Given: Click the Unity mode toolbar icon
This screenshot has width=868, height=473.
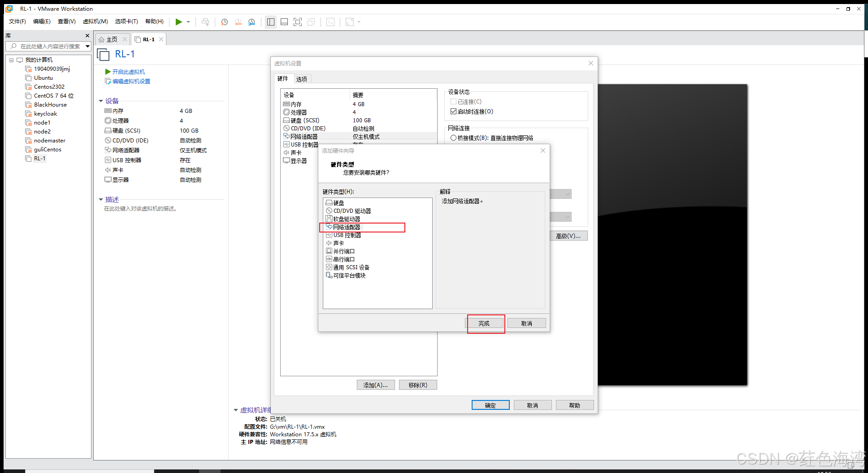Looking at the screenshot, I should [311, 22].
